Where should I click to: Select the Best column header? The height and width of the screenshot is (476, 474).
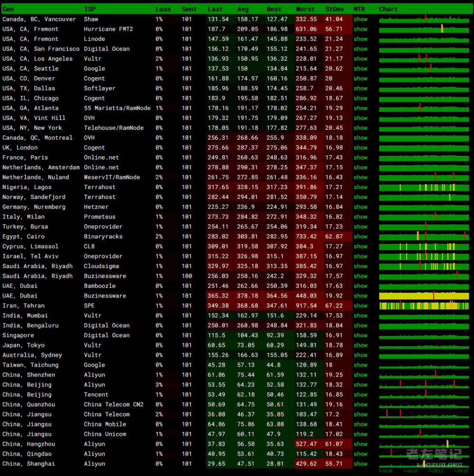pos(273,9)
